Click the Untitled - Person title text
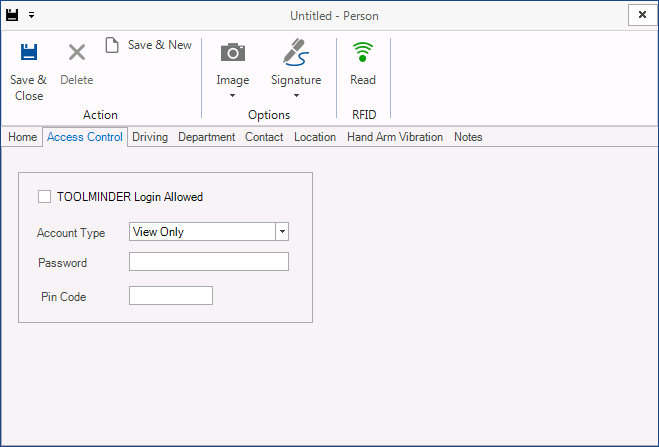Viewport: 659px width, 447px height. [x=334, y=16]
